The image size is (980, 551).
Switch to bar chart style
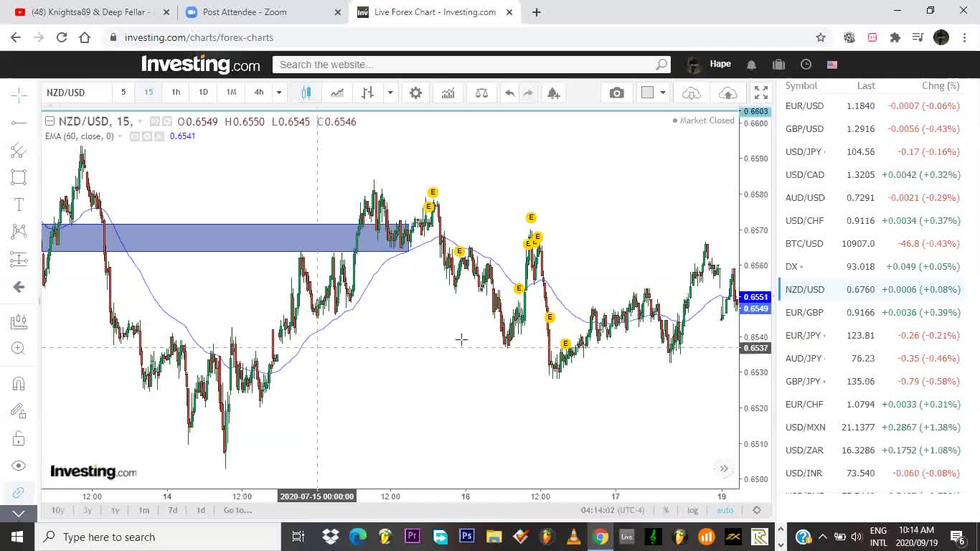367,93
